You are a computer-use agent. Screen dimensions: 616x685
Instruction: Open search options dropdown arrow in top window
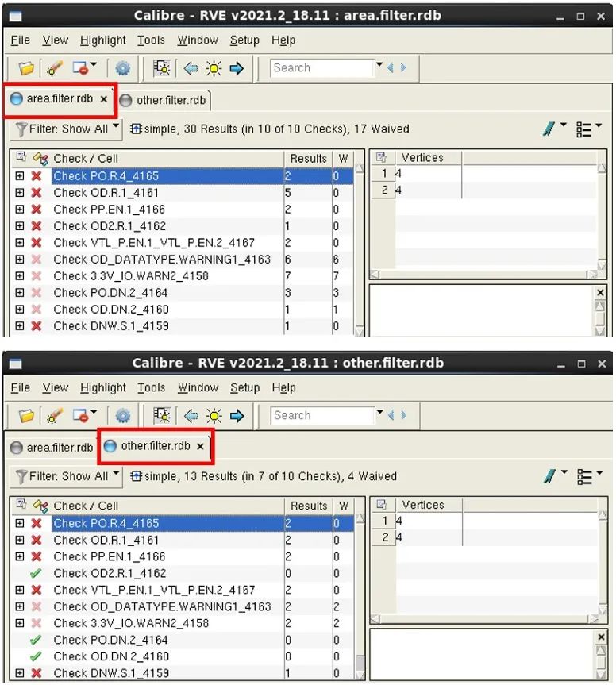tap(379, 64)
